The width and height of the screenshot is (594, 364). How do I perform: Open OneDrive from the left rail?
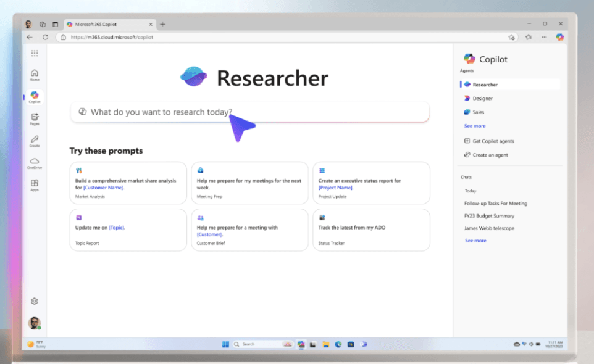coord(35,163)
